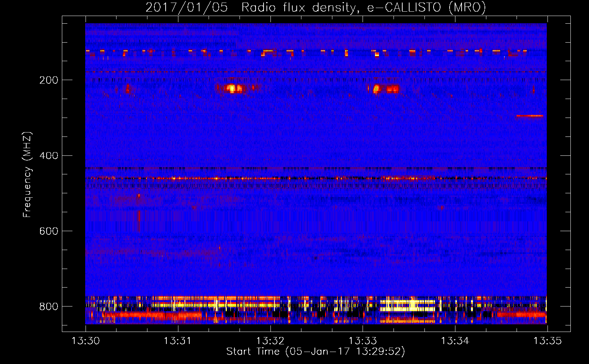Click the 800 frequency tick label
Viewport: 589px width, 364px height.
click(49, 306)
